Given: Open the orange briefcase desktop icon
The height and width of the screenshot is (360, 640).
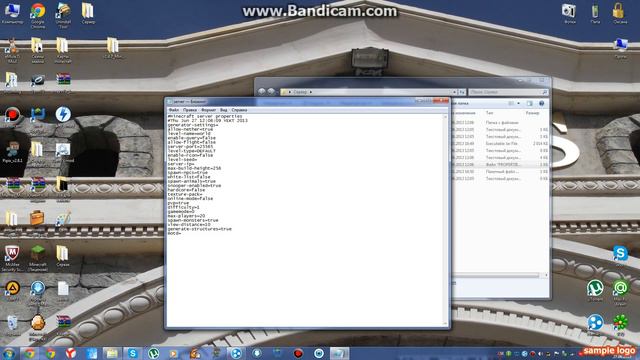Looking at the screenshot, I should click(37, 218).
